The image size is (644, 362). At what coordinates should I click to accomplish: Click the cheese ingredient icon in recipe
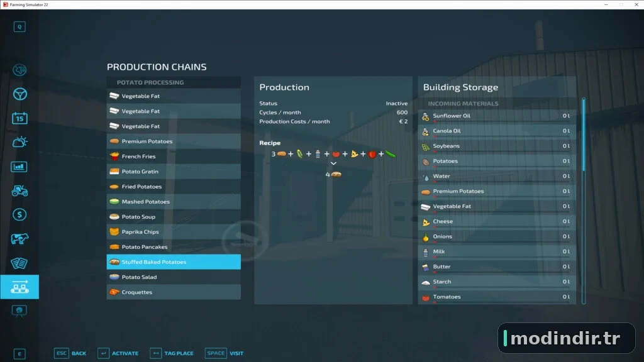[354, 154]
